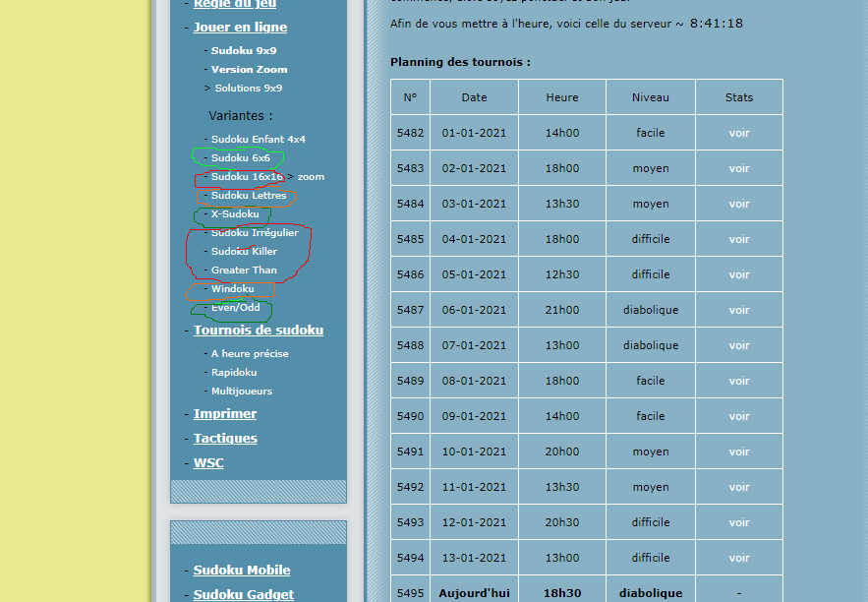View stats for tournament 5489
868x602 pixels.
click(739, 381)
